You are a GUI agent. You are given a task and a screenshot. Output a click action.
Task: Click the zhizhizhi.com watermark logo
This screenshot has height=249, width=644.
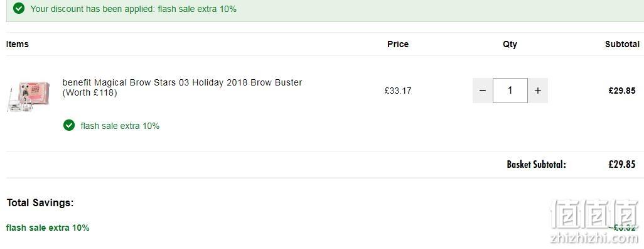pos(594,221)
